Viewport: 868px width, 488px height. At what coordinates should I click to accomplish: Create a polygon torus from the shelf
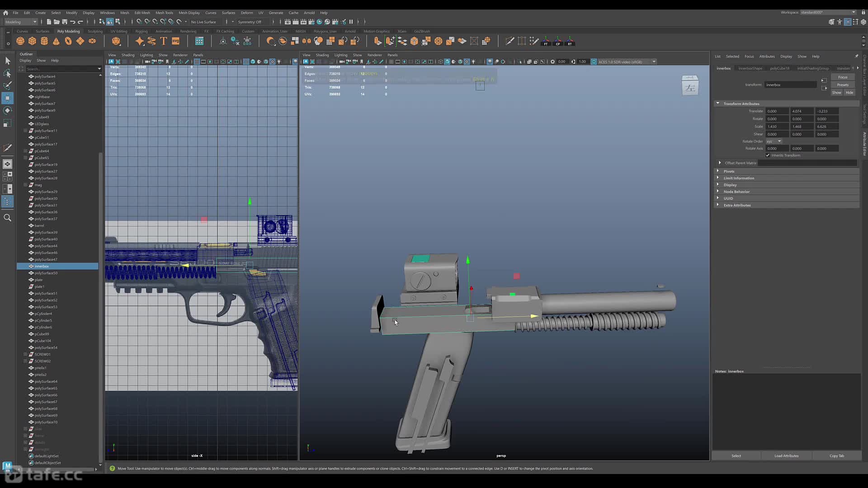68,41
